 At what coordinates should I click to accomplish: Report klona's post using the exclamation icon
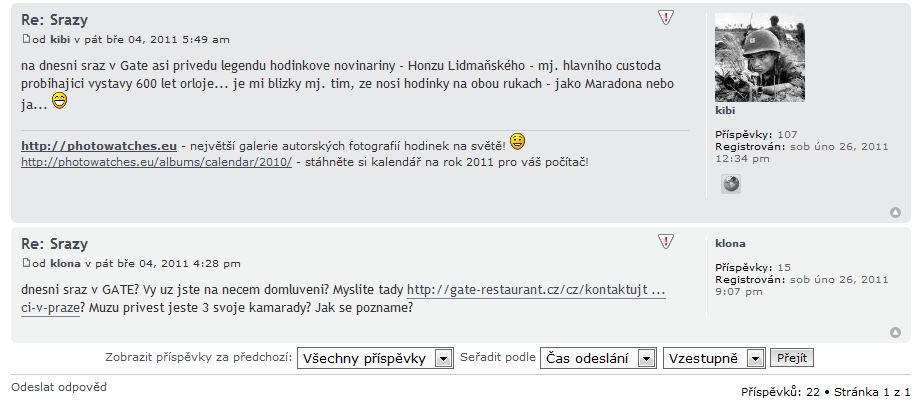[x=666, y=241]
